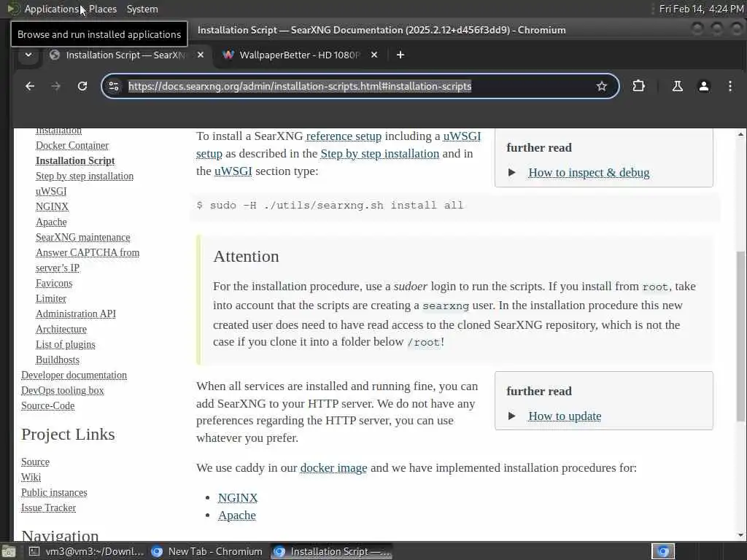Open the Places menu

coord(102,9)
